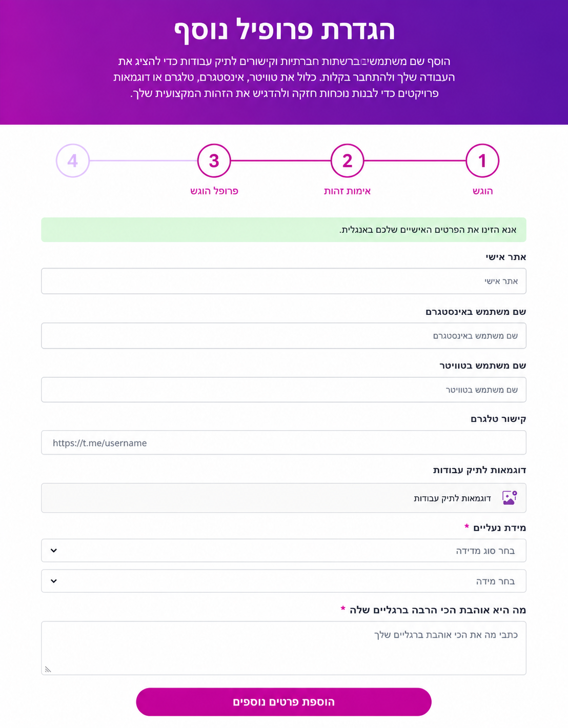Click step 4 circle in progress tracker
Image resolution: width=568 pixels, height=728 pixels.
[x=73, y=160]
